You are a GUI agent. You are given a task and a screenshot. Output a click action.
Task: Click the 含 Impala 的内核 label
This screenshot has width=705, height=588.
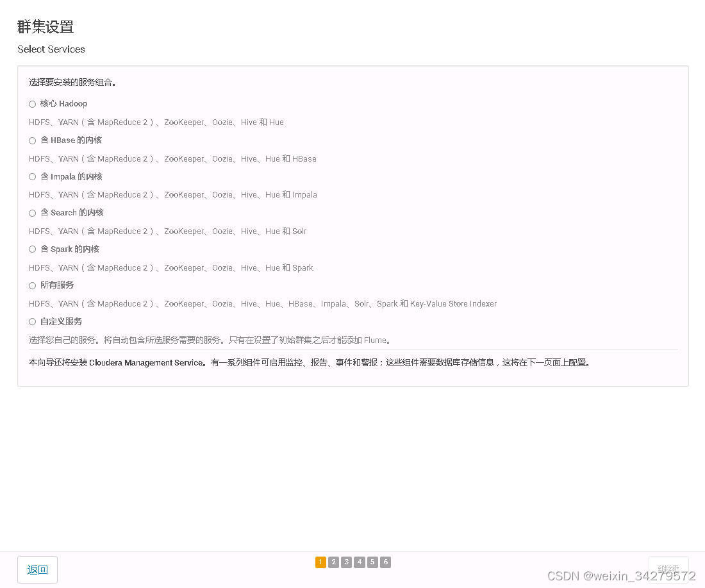[72, 176]
